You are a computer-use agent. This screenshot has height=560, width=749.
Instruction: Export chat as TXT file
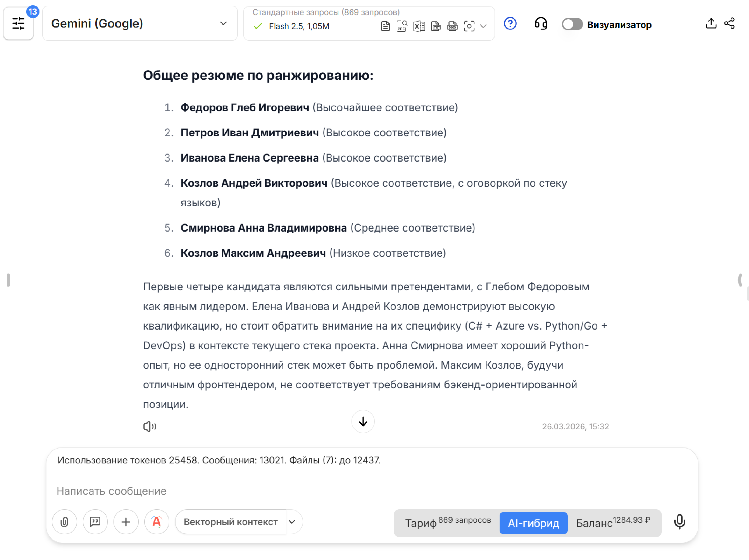436,26
